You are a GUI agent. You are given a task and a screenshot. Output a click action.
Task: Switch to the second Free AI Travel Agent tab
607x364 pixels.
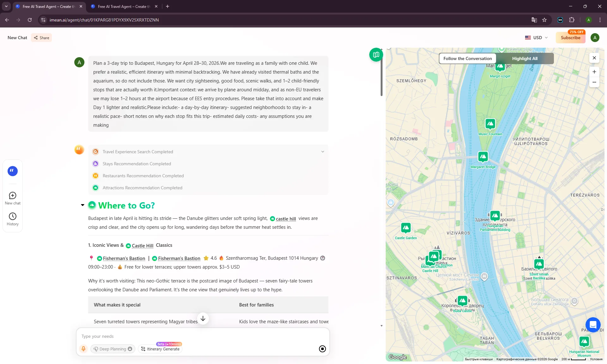coord(124,6)
